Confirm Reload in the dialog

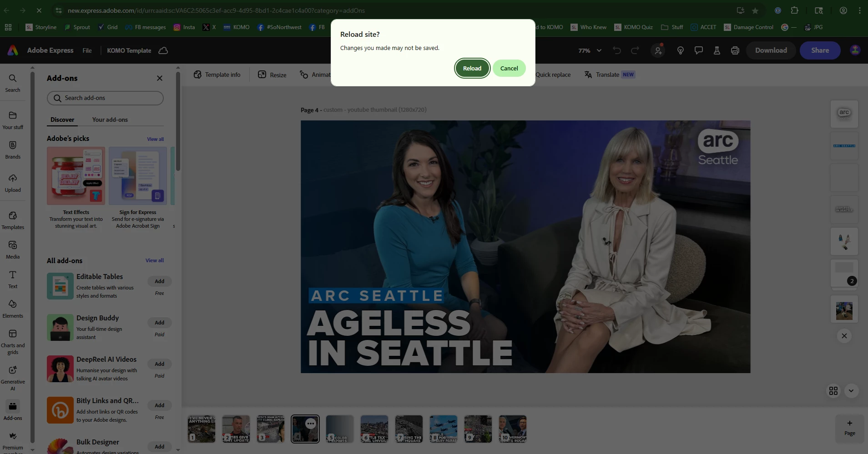pyautogui.click(x=472, y=68)
